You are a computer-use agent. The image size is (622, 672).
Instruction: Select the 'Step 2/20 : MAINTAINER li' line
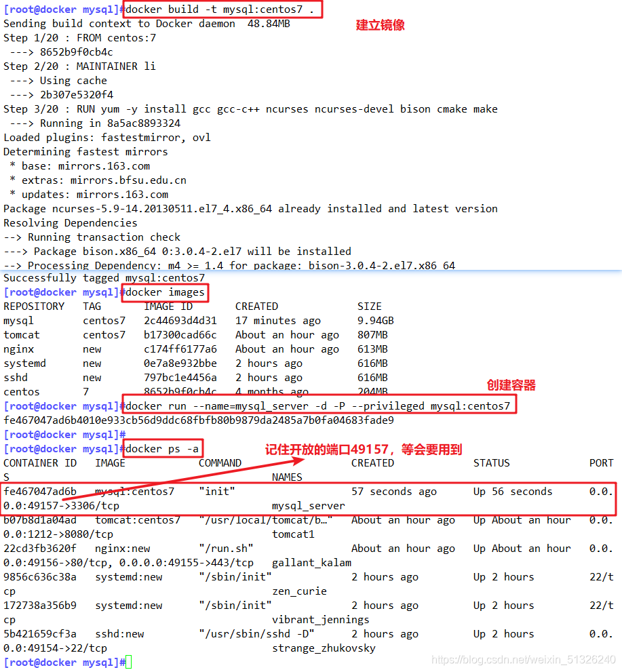79,66
